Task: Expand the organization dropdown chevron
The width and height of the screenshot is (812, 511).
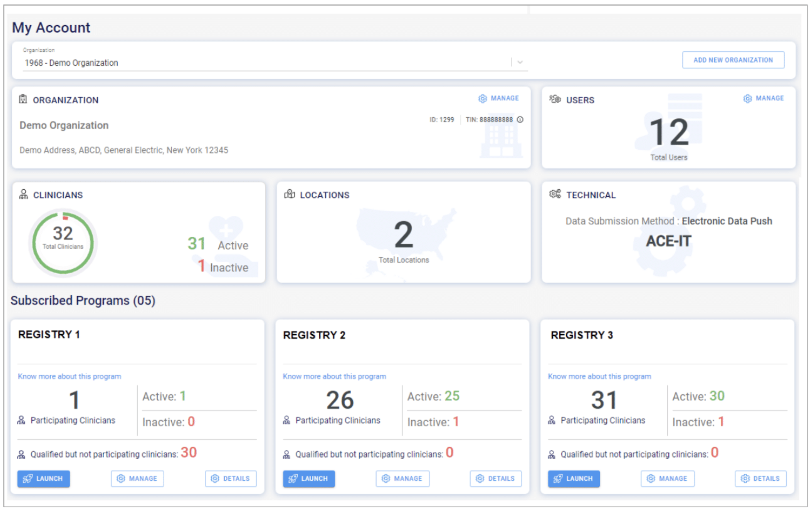Action: [x=520, y=62]
